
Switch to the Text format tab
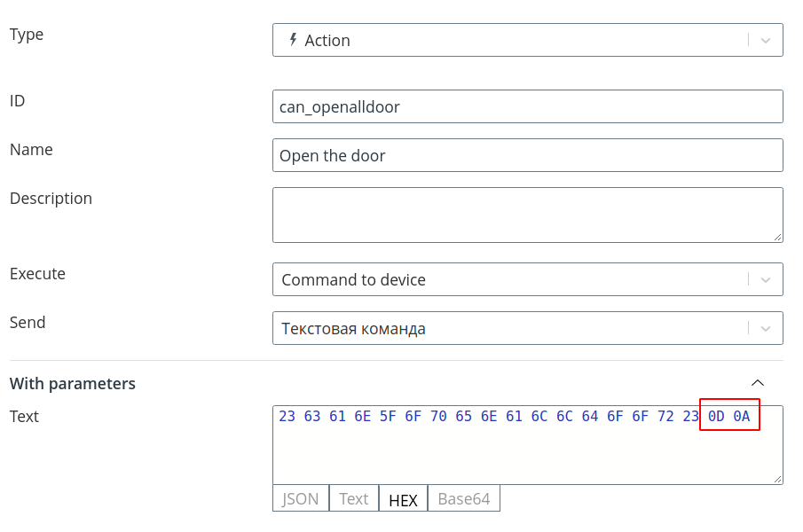pyautogui.click(x=353, y=498)
